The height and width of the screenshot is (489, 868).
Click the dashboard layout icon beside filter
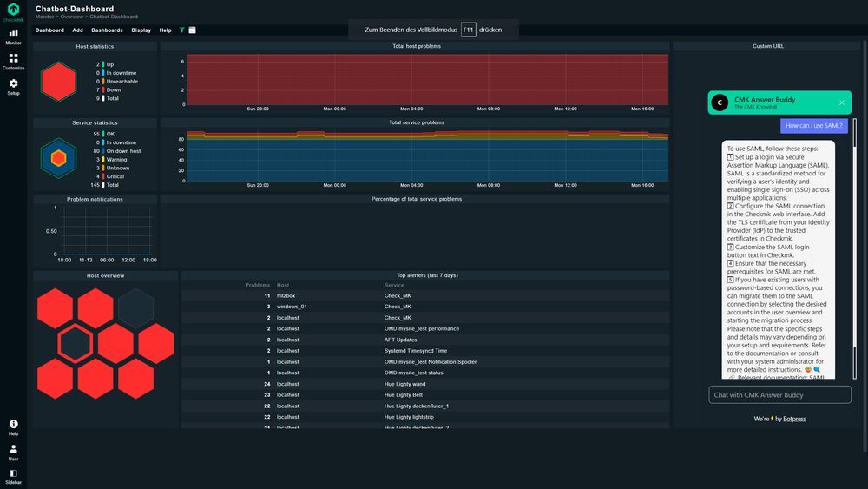(x=192, y=30)
